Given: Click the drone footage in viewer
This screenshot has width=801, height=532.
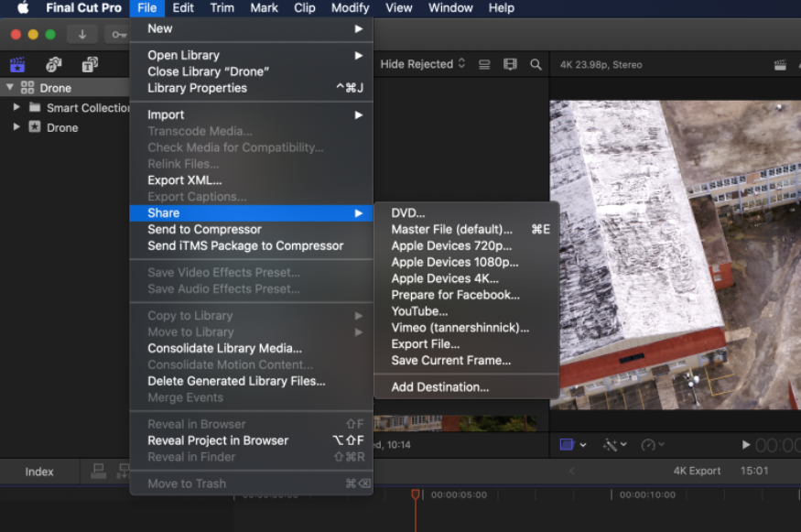Looking at the screenshot, I should point(675,255).
